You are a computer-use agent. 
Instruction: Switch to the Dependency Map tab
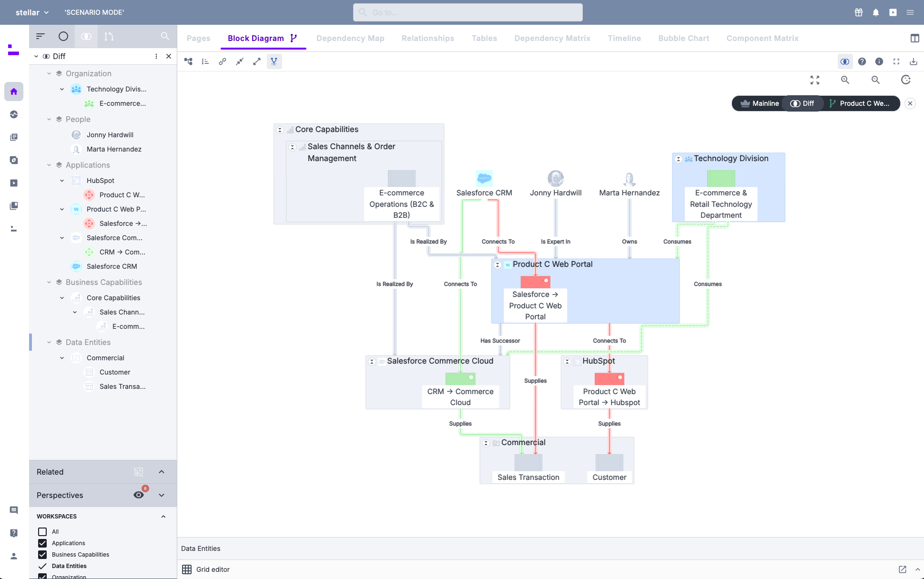[350, 38]
